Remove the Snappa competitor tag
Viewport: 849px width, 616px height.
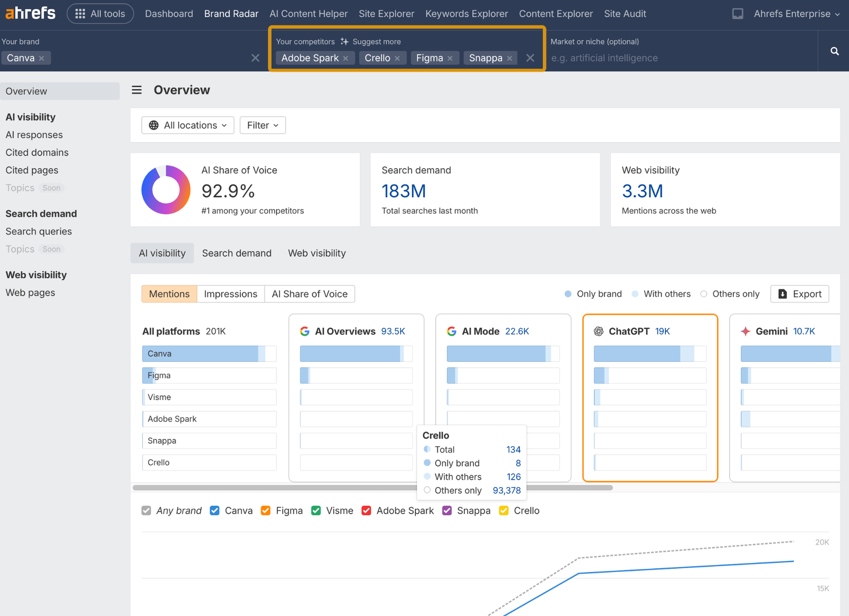point(509,58)
